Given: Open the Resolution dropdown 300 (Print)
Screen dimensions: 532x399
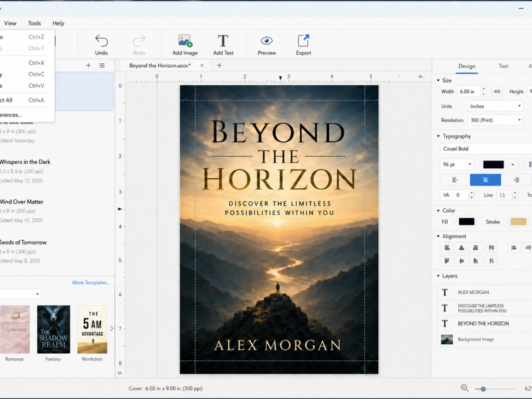Looking at the screenshot, I should click(x=495, y=120).
